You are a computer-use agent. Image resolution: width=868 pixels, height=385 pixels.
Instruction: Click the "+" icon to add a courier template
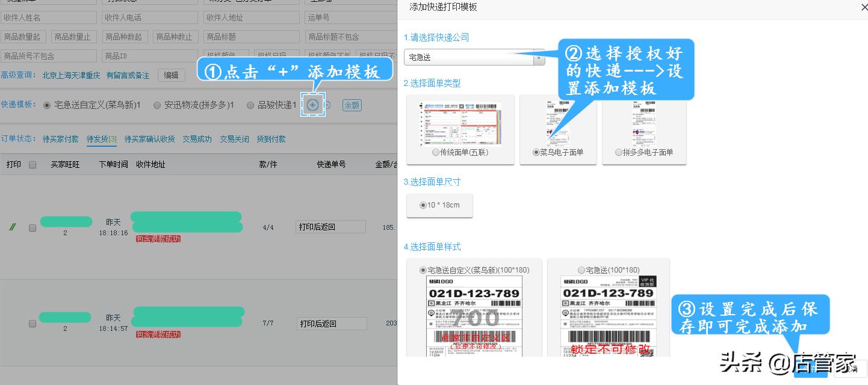click(313, 105)
